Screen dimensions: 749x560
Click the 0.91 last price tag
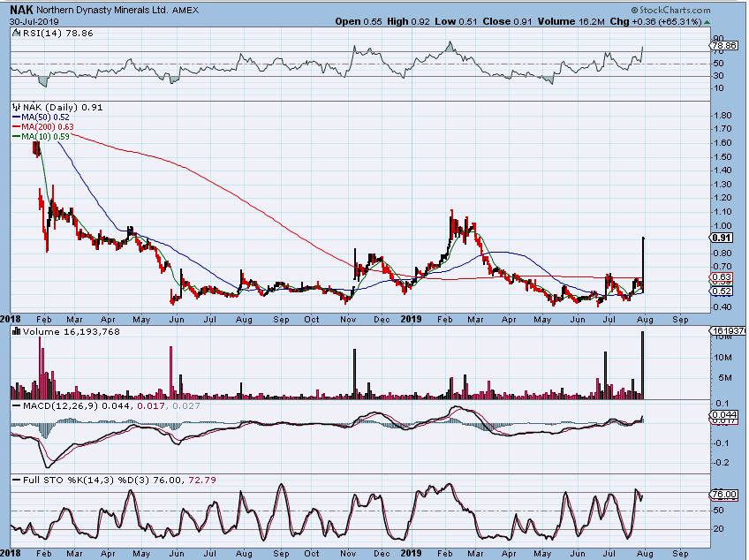point(722,238)
